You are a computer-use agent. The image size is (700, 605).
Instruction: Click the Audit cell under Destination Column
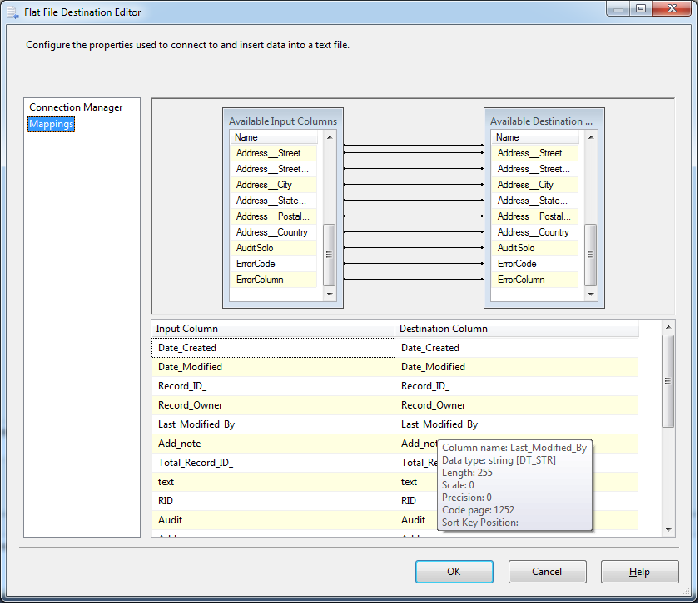coord(416,521)
